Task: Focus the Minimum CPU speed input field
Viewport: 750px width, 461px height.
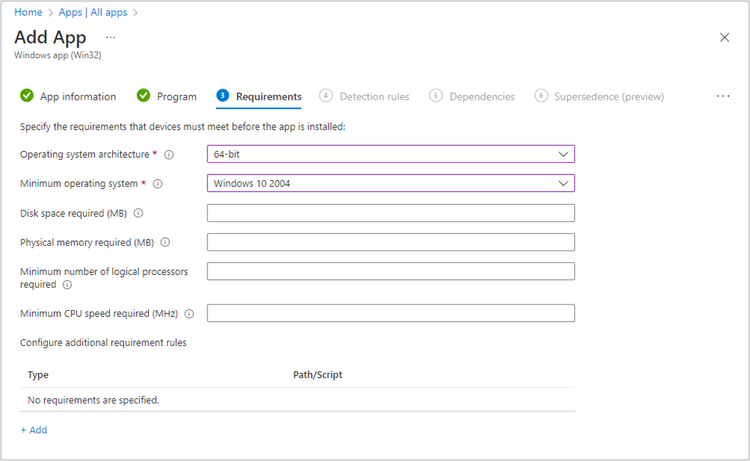Action: (390, 314)
